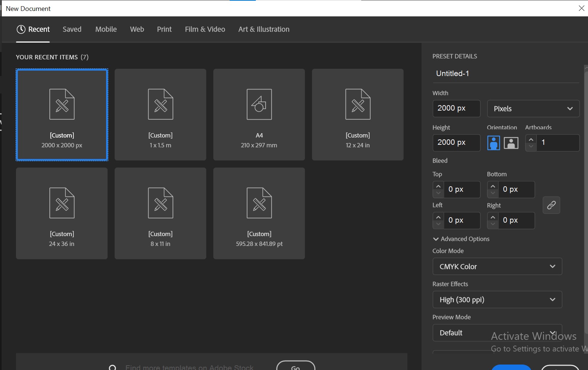Collapse the Advanced Options section
Image resolution: width=588 pixels, height=370 pixels.
point(462,239)
